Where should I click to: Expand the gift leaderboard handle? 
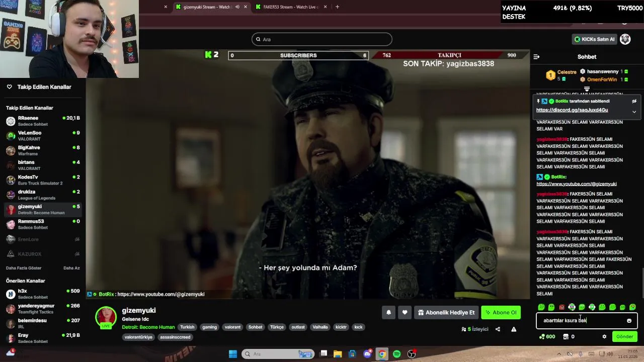[x=587, y=89]
